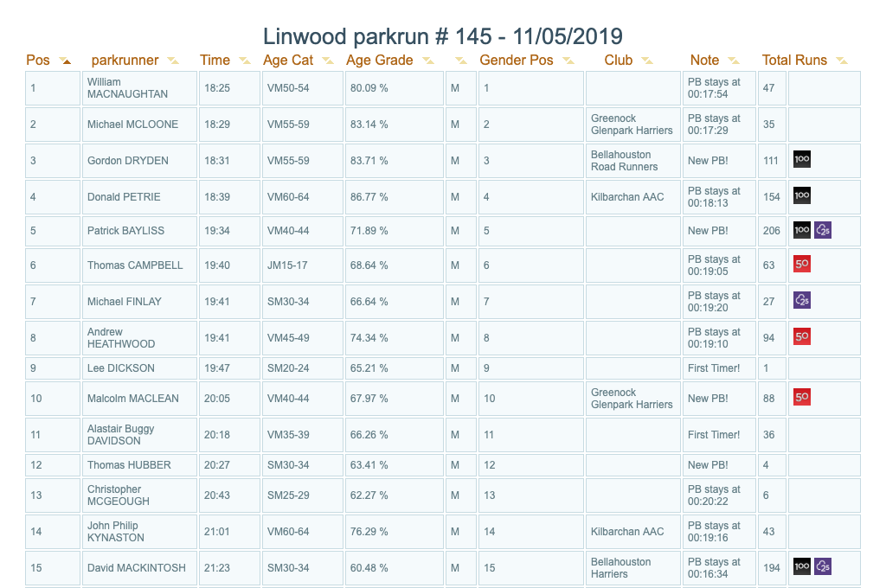Click the 100 club badge for Donald PETRIE
The height and width of the screenshot is (588, 886).
[802, 195]
